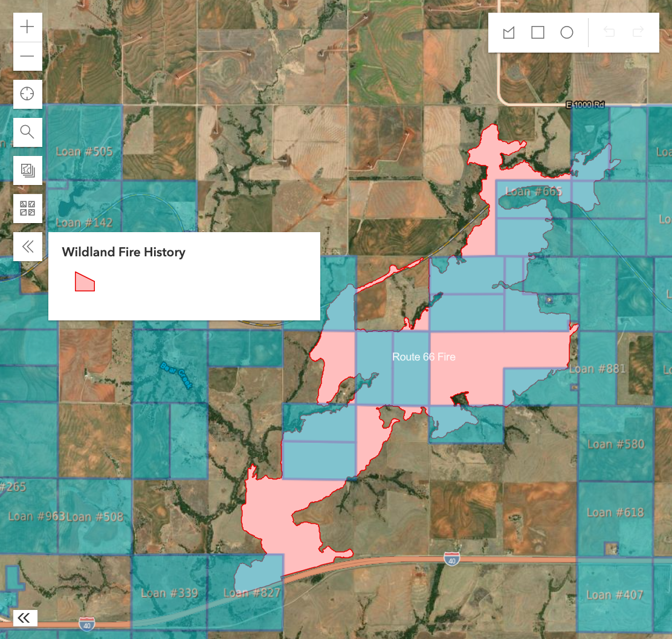Screen dimensions: 672x639
Task: Open the basemap gallery
Action: pyautogui.click(x=28, y=209)
